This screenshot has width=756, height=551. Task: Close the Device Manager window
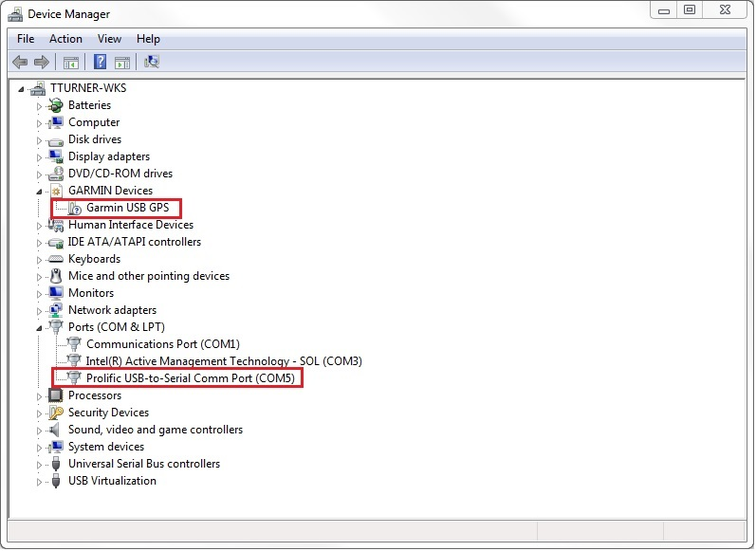pyautogui.click(x=725, y=10)
